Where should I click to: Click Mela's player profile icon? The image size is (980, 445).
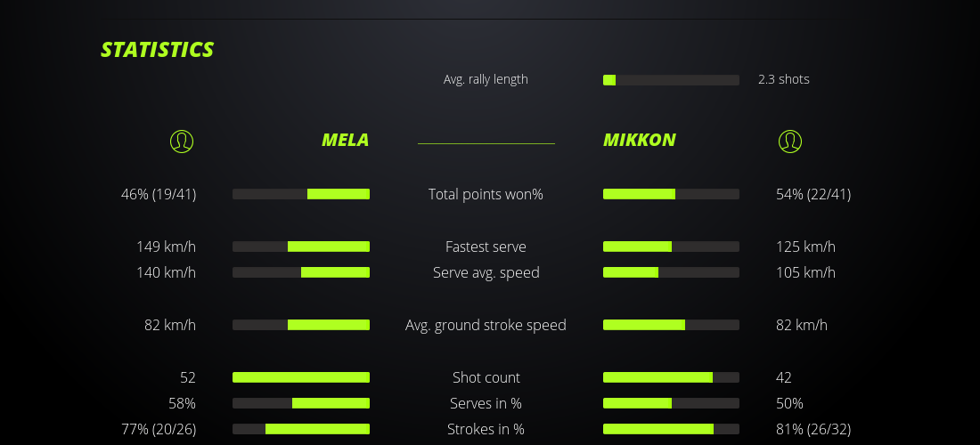coord(181,141)
